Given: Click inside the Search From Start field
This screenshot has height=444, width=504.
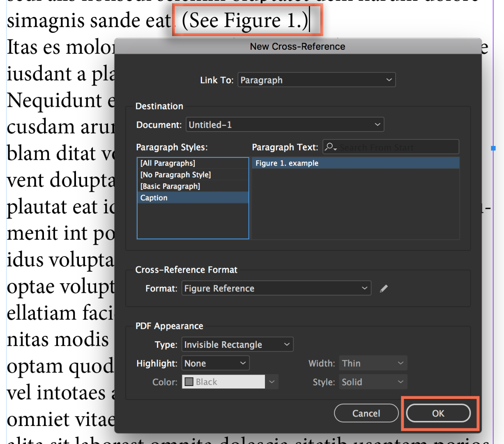Looking at the screenshot, I should click(394, 147).
